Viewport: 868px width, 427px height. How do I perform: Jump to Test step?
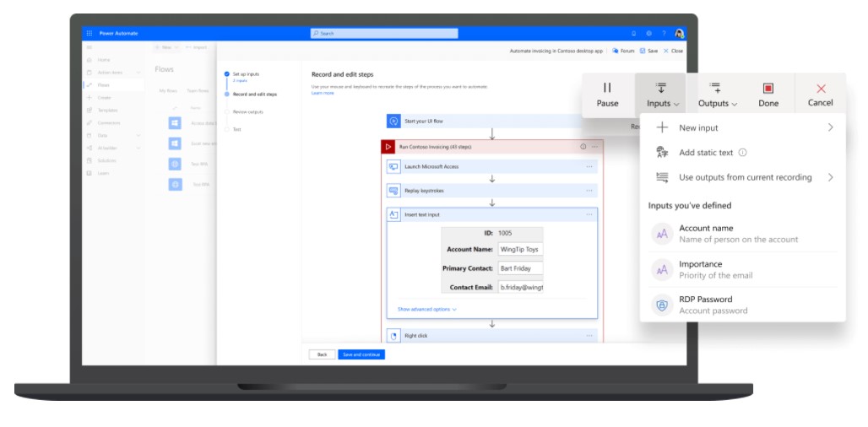tap(236, 129)
